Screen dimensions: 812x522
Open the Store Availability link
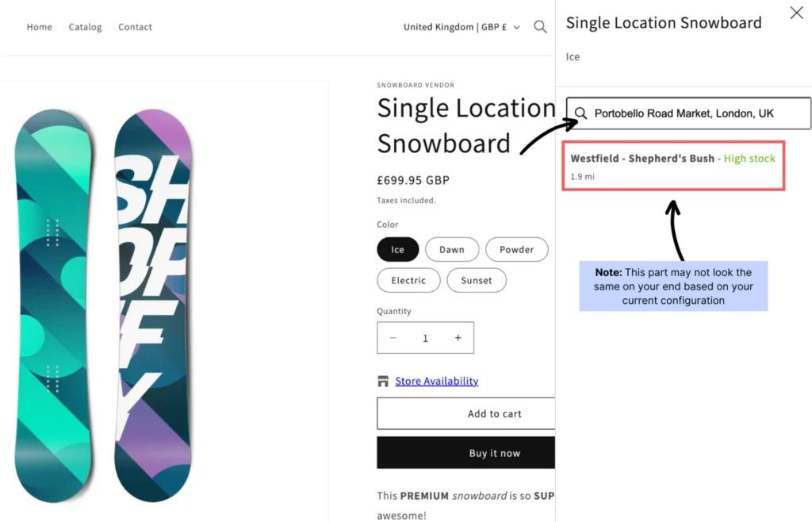point(437,382)
